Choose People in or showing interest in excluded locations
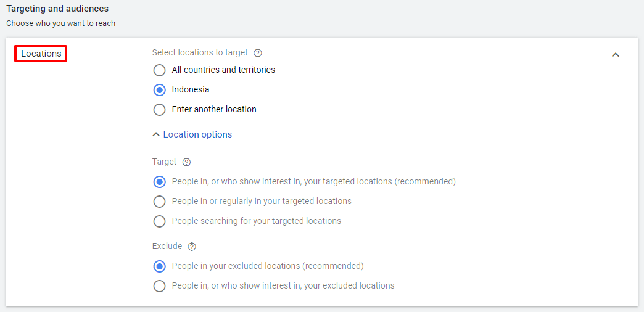This screenshot has width=644, height=312. (x=160, y=286)
